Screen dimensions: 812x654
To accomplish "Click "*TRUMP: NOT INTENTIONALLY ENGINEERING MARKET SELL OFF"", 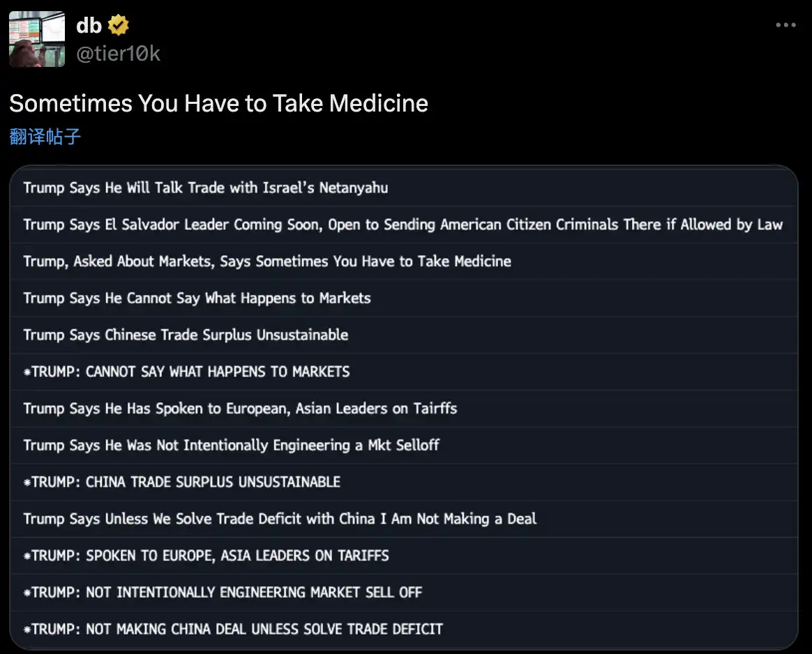I will point(223,593).
